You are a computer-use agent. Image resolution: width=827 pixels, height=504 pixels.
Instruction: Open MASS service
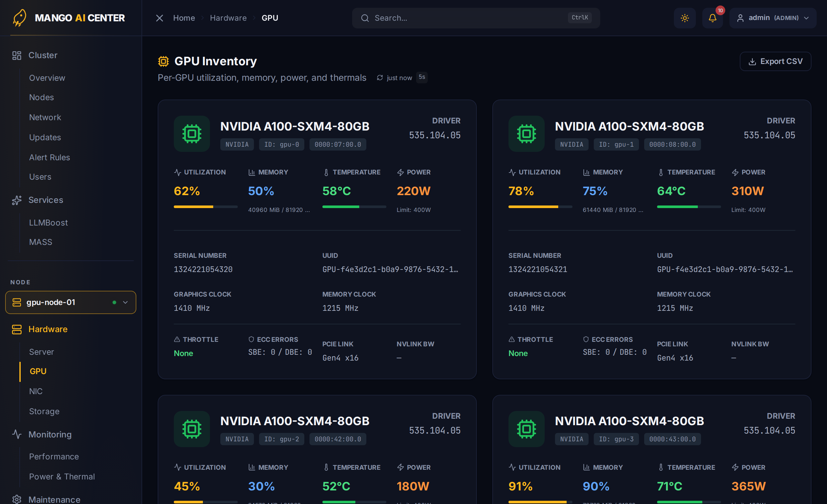(x=41, y=242)
